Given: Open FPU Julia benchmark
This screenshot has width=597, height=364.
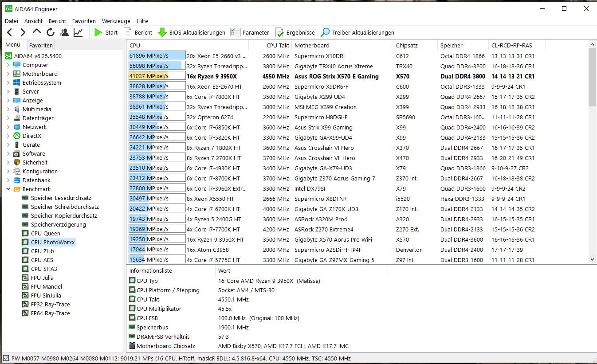Looking at the screenshot, I should click(x=38, y=278).
